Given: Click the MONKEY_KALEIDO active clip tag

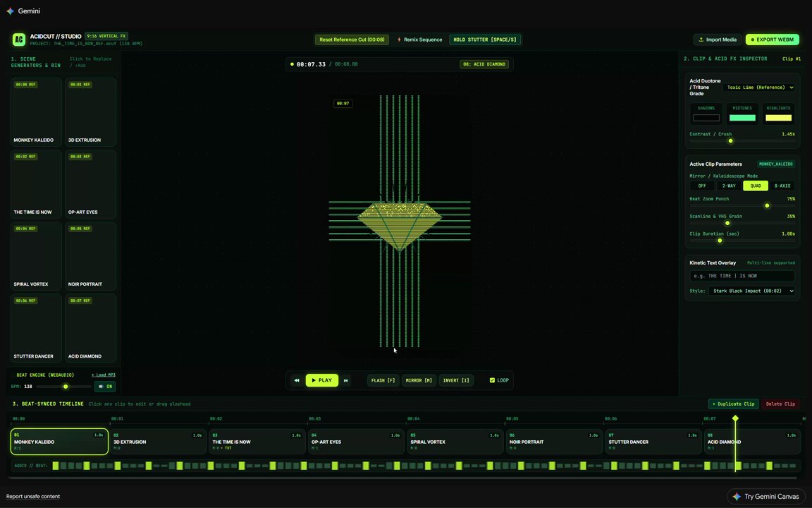Looking at the screenshot, I should [x=776, y=164].
